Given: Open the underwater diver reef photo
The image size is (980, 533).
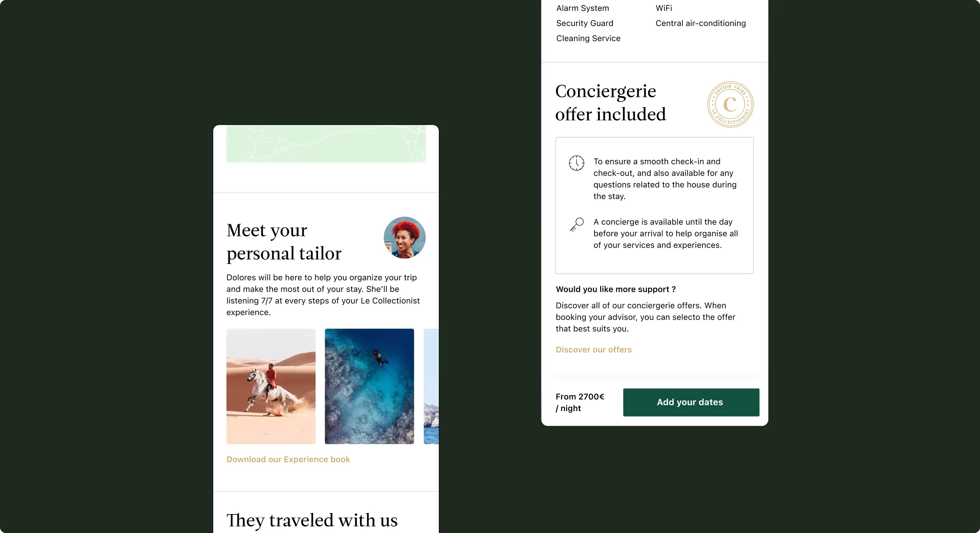Looking at the screenshot, I should click(x=369, y=386).
